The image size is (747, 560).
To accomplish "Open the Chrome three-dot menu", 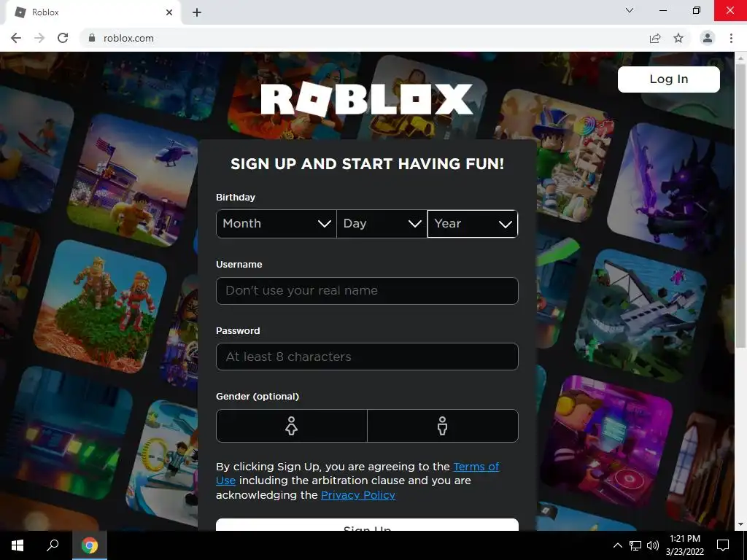I will click(x=731, y=38).
